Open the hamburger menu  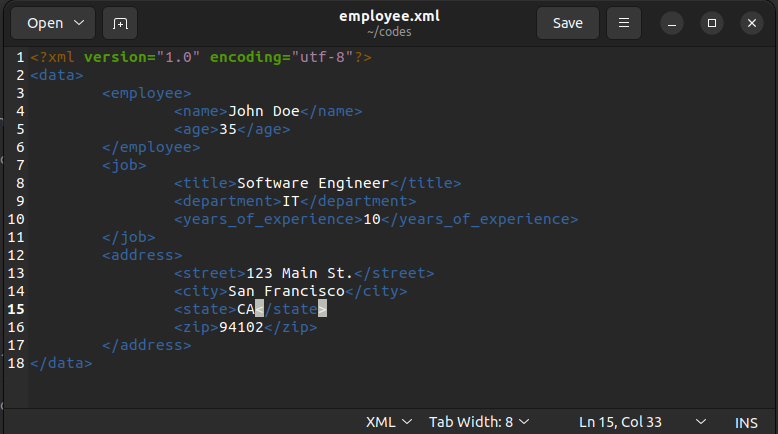click(624, 23)
